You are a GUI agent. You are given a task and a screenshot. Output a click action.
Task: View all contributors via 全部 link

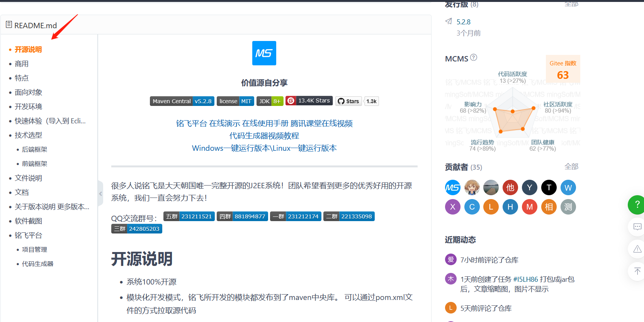(x=571, y=167)
